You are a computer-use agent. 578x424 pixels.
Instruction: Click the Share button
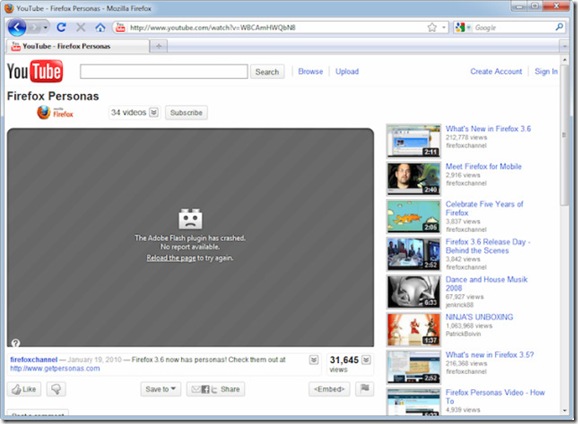tap(216, 389)
